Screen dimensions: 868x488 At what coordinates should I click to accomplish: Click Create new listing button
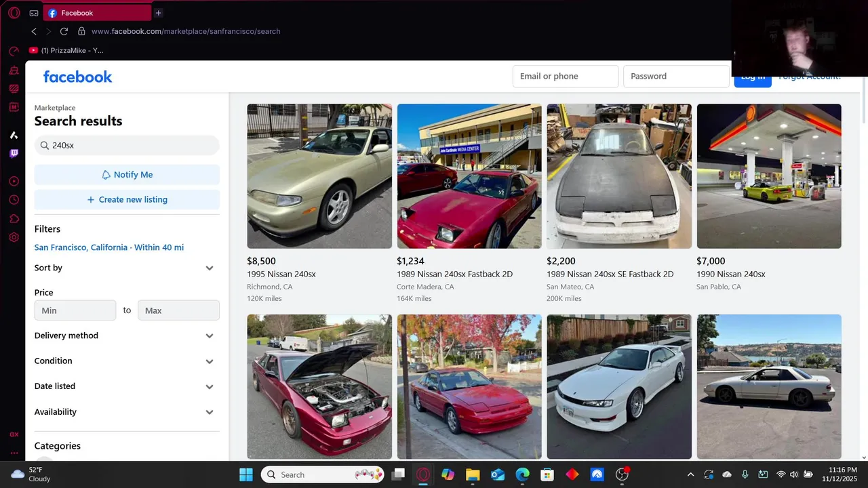(x=127, y=200)
